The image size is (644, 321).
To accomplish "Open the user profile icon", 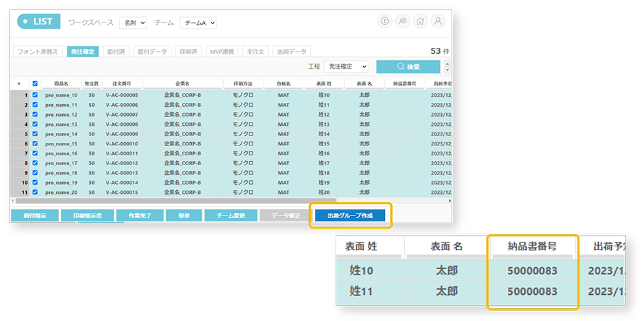I will click(438, 22).
